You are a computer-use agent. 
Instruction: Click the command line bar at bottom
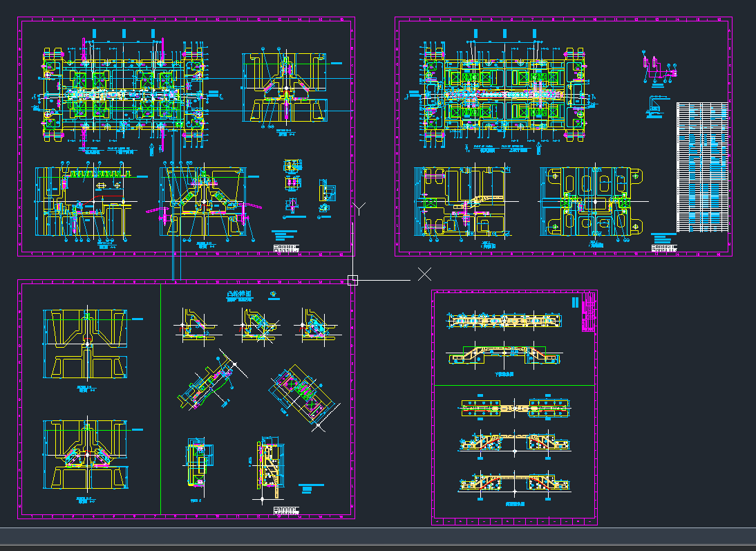point(377,536)
